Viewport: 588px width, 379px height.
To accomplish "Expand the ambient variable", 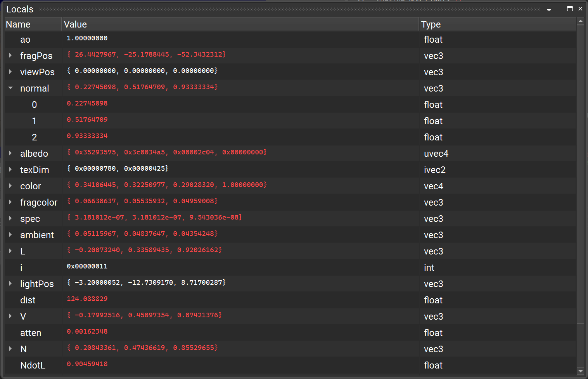I will [x=10, y=235].
